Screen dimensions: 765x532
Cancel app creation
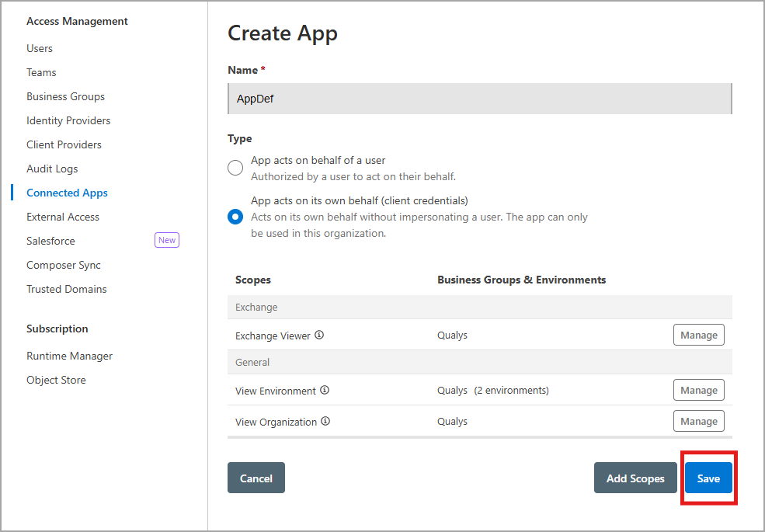tap(256, 478)
